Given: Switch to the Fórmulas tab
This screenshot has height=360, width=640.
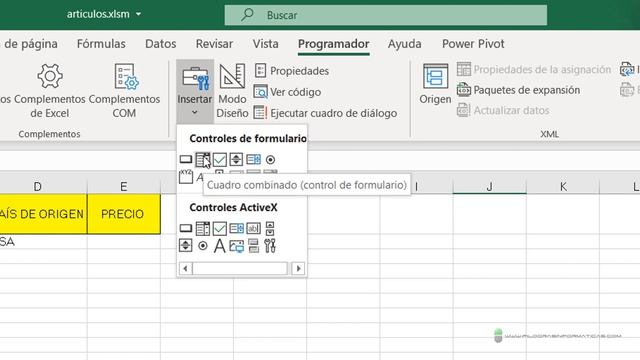Looking at the screenshot, I should pyautogui.click(x=101, y=44).
